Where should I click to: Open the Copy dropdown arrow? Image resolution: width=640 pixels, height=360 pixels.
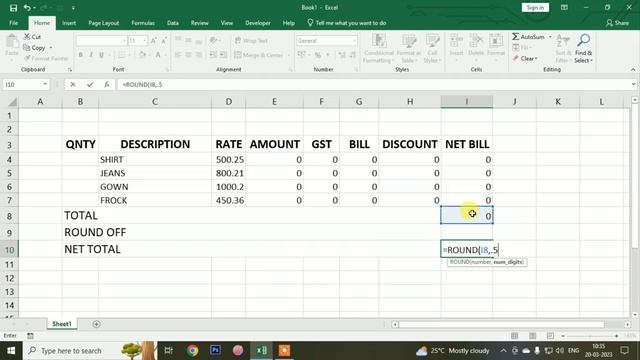pyautogui.click(x=51, y=48)
